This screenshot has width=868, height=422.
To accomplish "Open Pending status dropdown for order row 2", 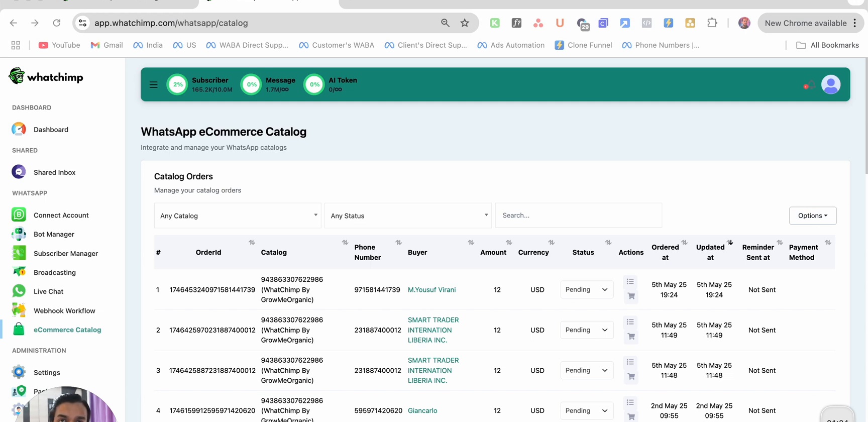I will point(587,330).
